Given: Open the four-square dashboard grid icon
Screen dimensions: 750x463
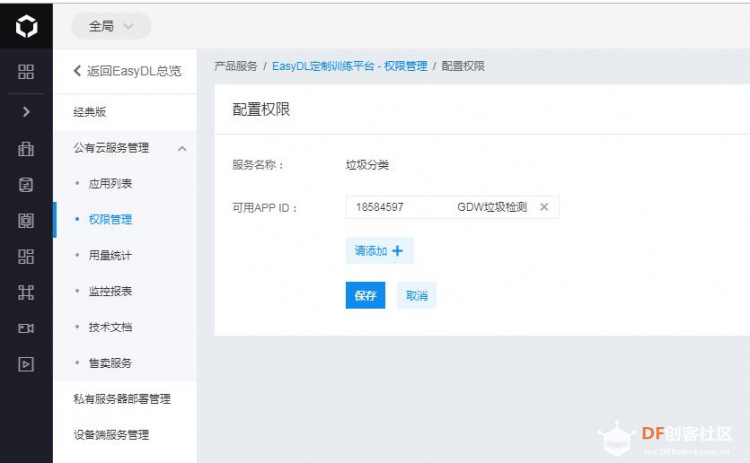Looking at the screenshot, I should (x=26, y=72).
